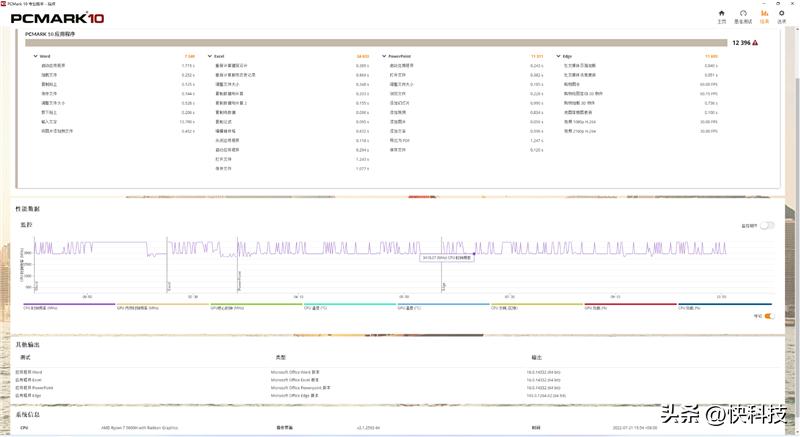Turn off the orange toggle below the chart legend
The height and width of the screenshot is (437, 800).
point(769,316)
